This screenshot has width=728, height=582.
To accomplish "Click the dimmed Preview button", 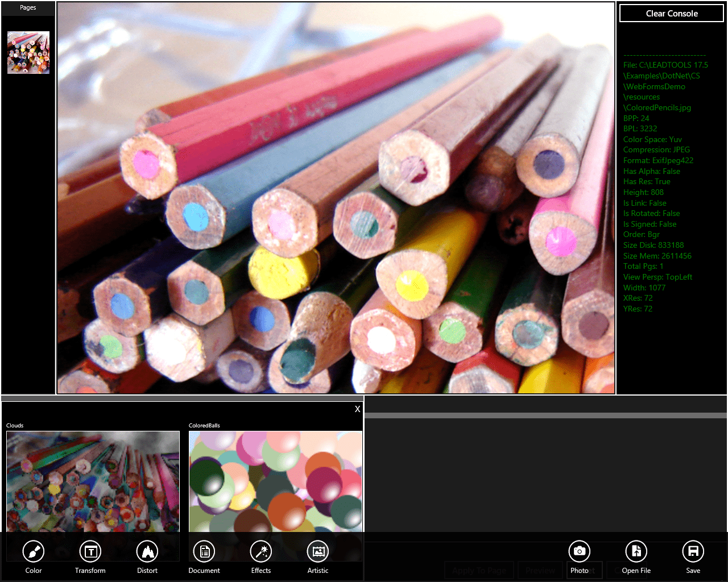I will [x=540, y=570].
